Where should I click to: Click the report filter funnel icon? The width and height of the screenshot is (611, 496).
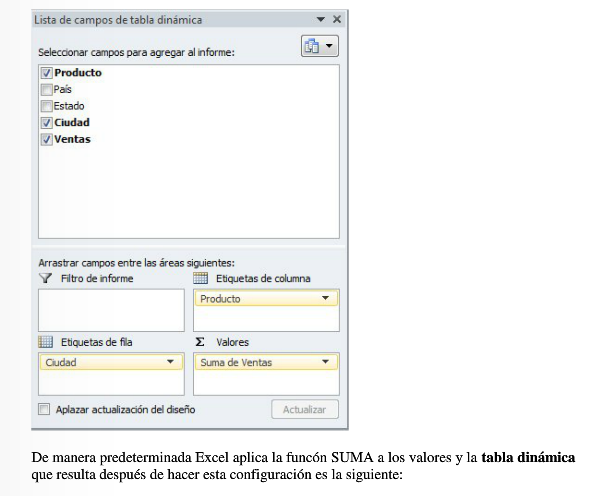pyautogui.click(x=45, y=278)
